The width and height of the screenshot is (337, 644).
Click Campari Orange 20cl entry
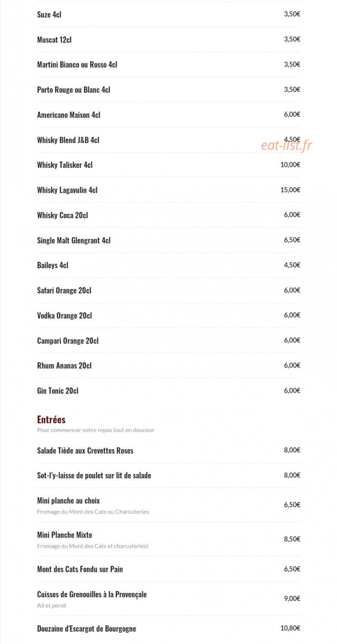[68, 341]
